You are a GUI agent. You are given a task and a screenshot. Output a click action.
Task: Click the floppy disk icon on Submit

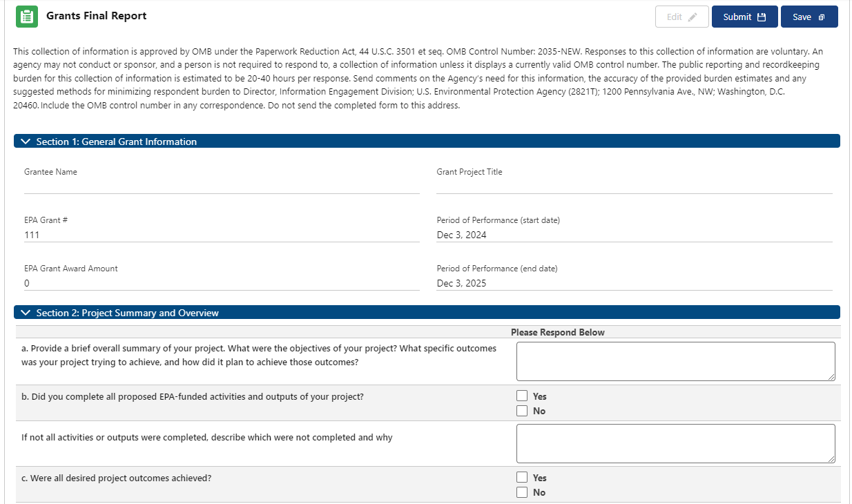click(x=762, y=17)
